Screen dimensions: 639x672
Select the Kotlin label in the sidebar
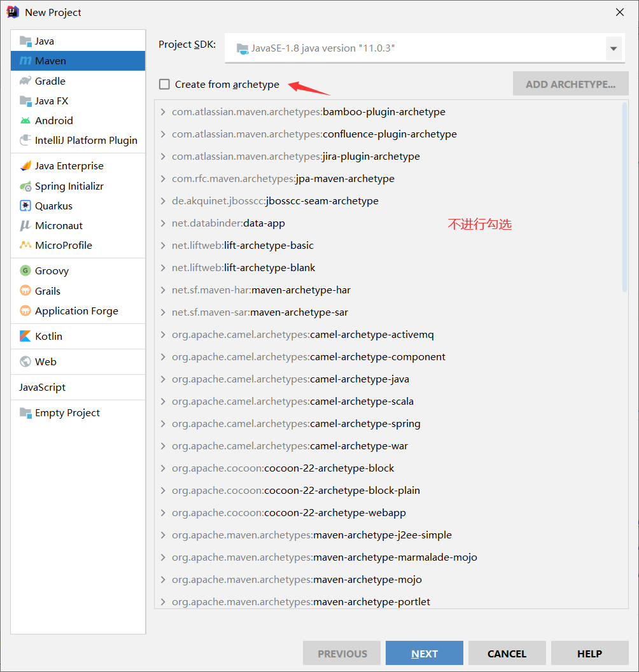pyautogui.click(x=49, y=336)
